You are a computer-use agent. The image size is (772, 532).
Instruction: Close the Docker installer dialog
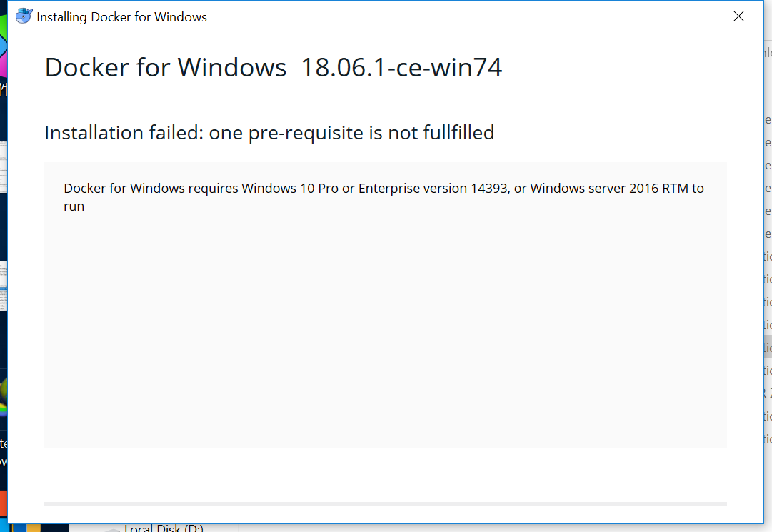coord(738,16)
